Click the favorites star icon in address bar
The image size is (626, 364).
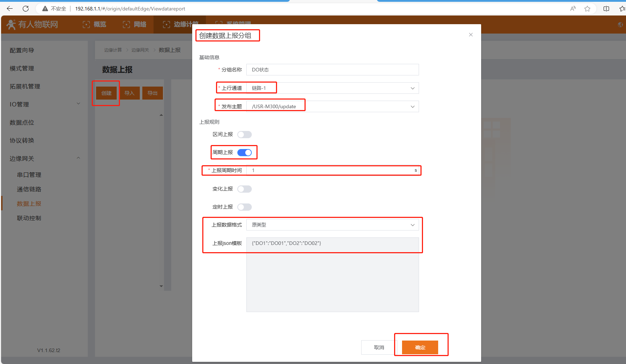[x=587, y=9]
